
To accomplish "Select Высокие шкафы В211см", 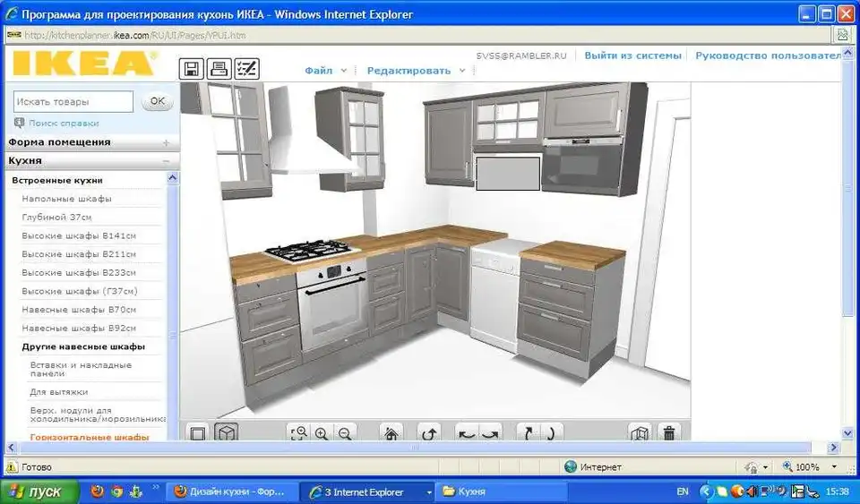I will coord(79,254).
